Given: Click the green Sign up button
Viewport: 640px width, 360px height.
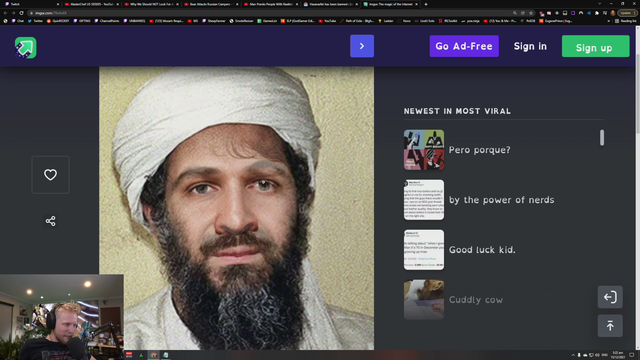Looking at the screenshot, I should pyautogui.click(x=595, y=46).
